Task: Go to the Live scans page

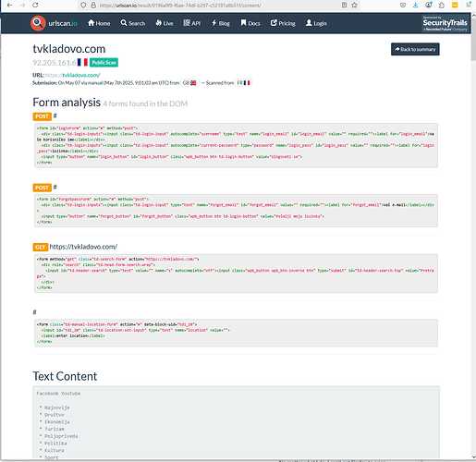Action: [165, 23]
